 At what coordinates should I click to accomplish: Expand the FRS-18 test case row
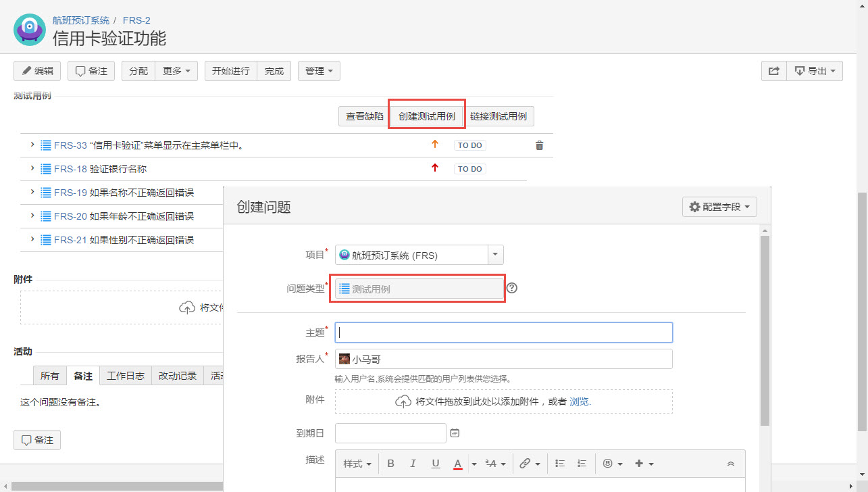32,169
